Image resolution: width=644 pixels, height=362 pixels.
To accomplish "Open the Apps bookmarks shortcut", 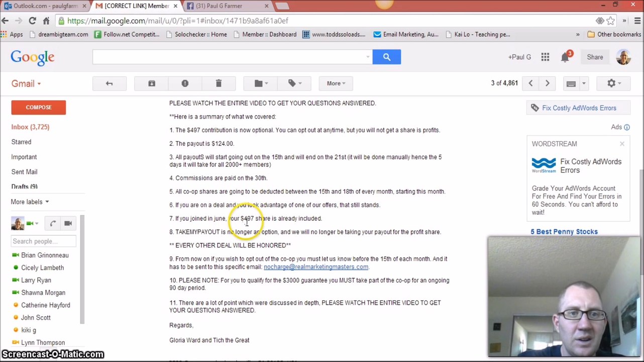I will (12, 34).
